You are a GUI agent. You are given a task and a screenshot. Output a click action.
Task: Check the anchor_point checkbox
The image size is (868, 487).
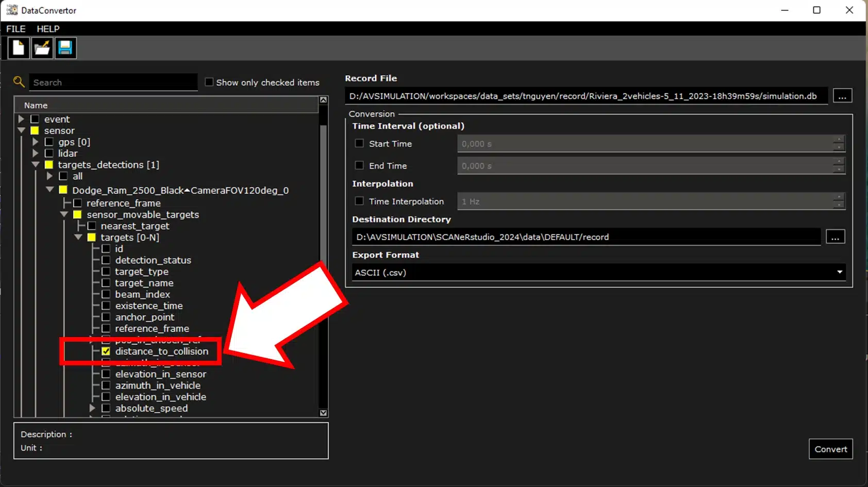point(106,317)
